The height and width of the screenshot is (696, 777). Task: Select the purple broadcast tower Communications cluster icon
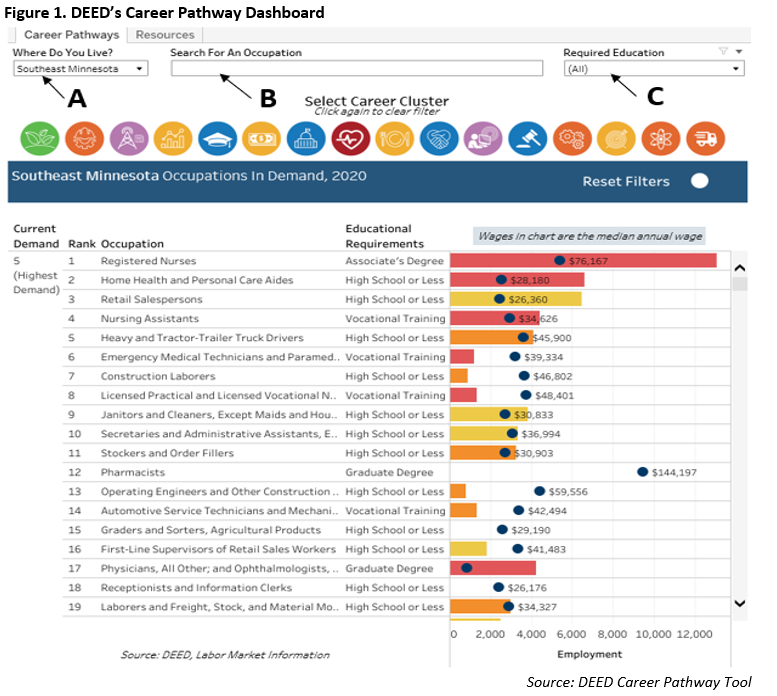coord(129,139)
